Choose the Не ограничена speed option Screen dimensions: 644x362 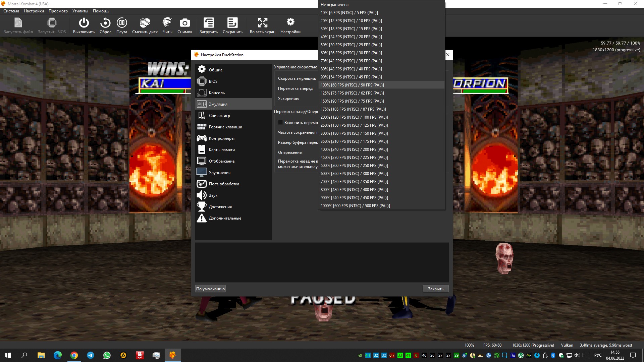pos(381,5)
